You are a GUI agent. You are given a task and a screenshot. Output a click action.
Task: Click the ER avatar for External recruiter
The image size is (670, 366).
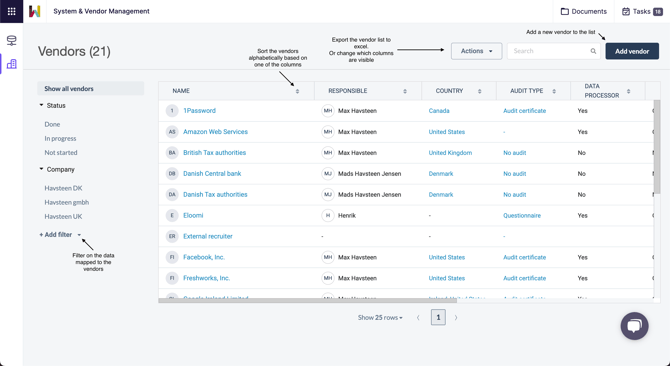click(x=172, y=236)
